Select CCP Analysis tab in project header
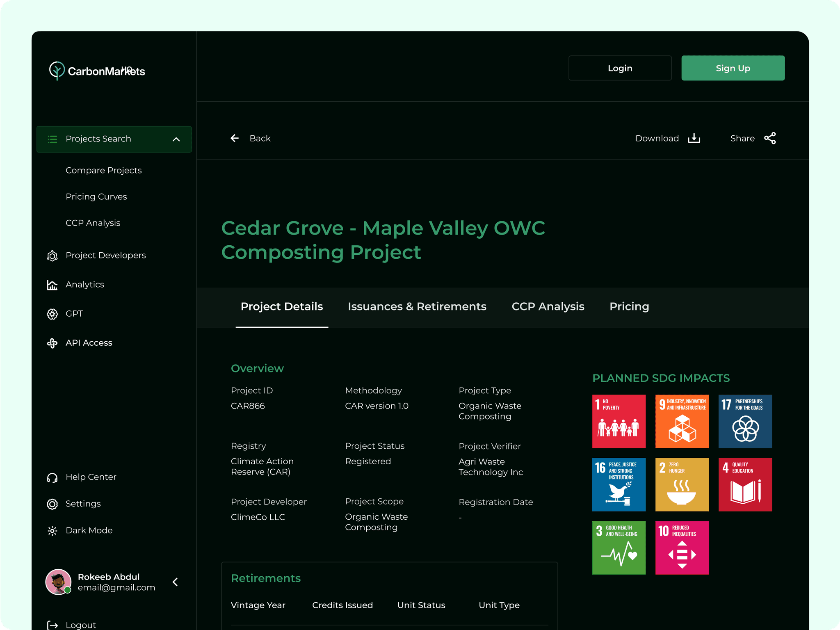Image resolution: width=840 pixels, height=630 pixels. pyautogui.click(x=548, y=307)
